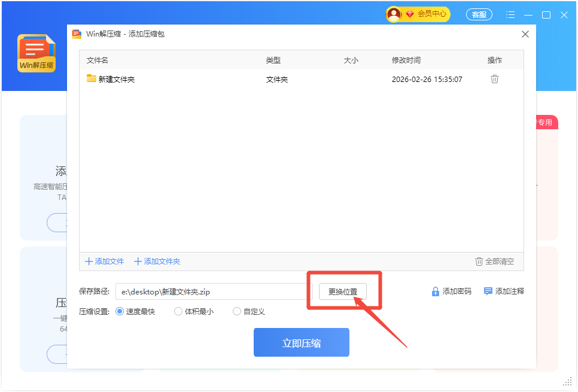The width and height of the screenshot is (578, 392).
Task: Select the 自定义 compression option
Action: (237, 311)
